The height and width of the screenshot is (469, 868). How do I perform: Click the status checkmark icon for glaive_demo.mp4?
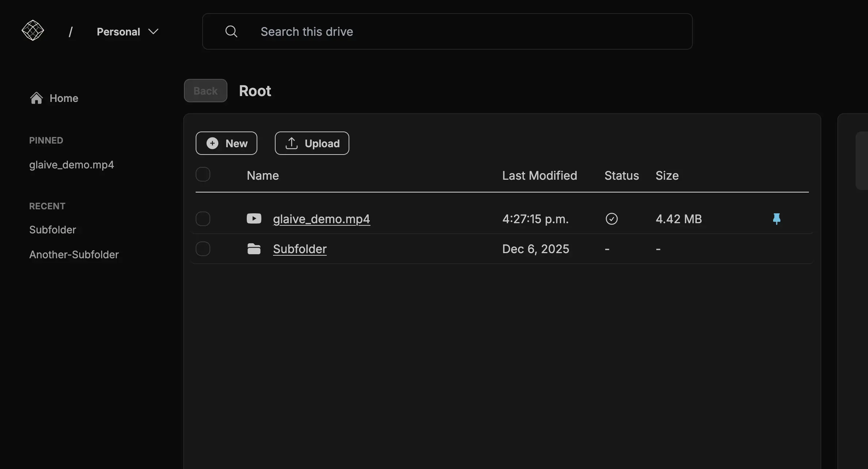pos(611,219)
